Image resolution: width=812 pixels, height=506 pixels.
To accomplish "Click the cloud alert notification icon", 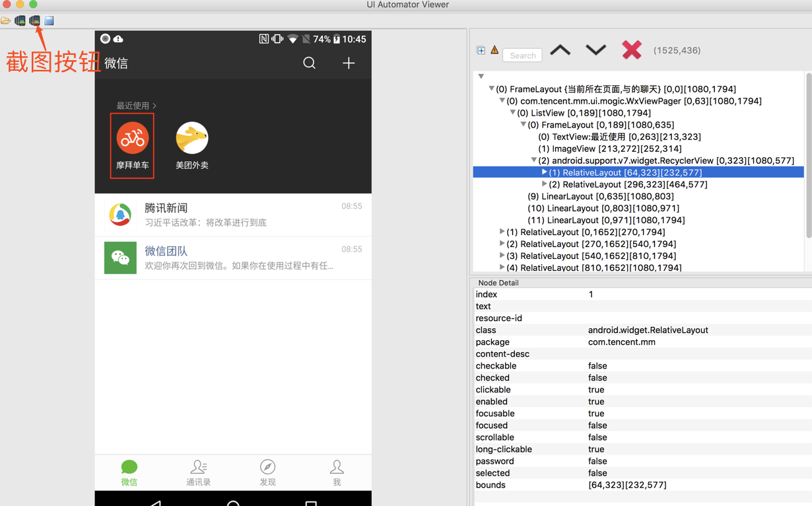I will pyautogui.click(x=118, y=39).
